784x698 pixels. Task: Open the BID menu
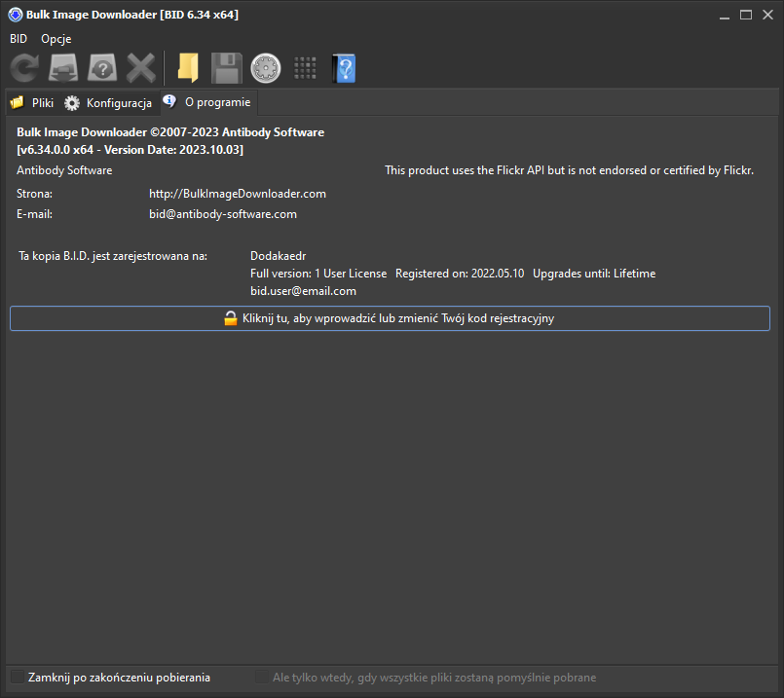pyautogui.click(x=19, y=39)
